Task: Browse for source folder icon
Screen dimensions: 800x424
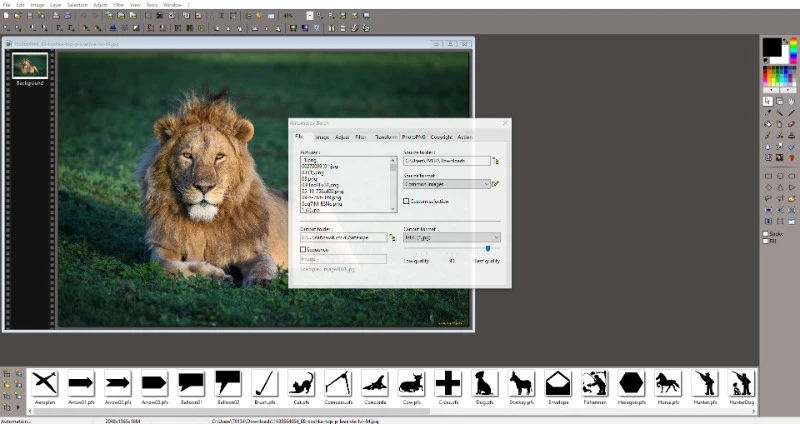Action: 495,160
